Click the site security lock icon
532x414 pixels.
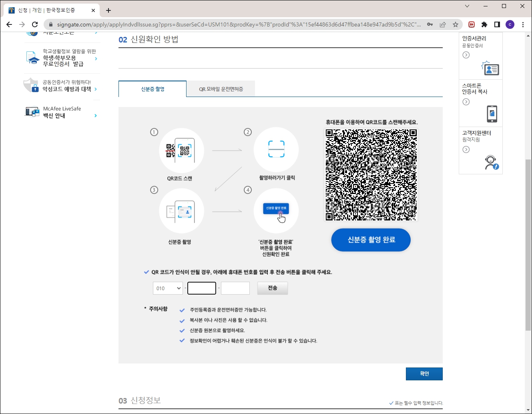[x=50, y=24]
